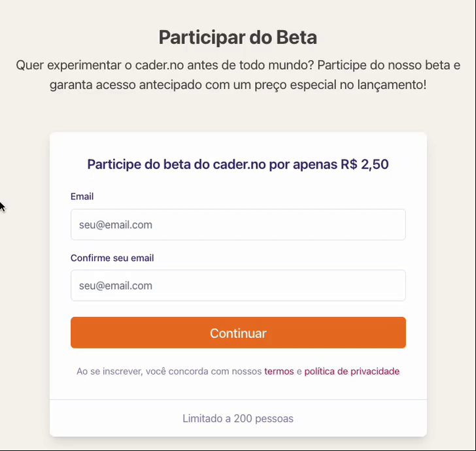Click the "Email" field label
Image resolution: width=476 pixels, height=451 pixels.
[x=82, y=197]
